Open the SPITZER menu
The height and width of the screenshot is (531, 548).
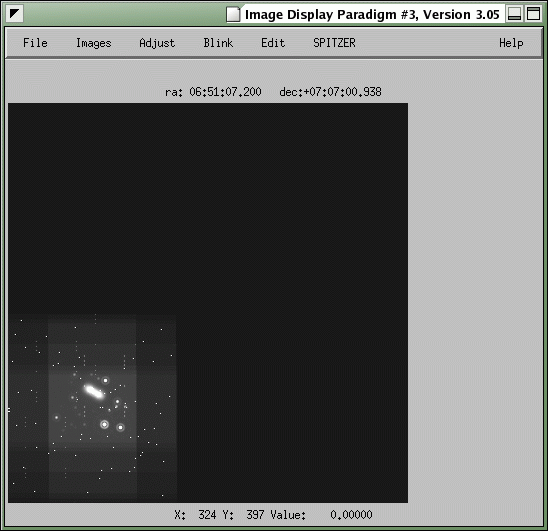(x=334, y=43)
